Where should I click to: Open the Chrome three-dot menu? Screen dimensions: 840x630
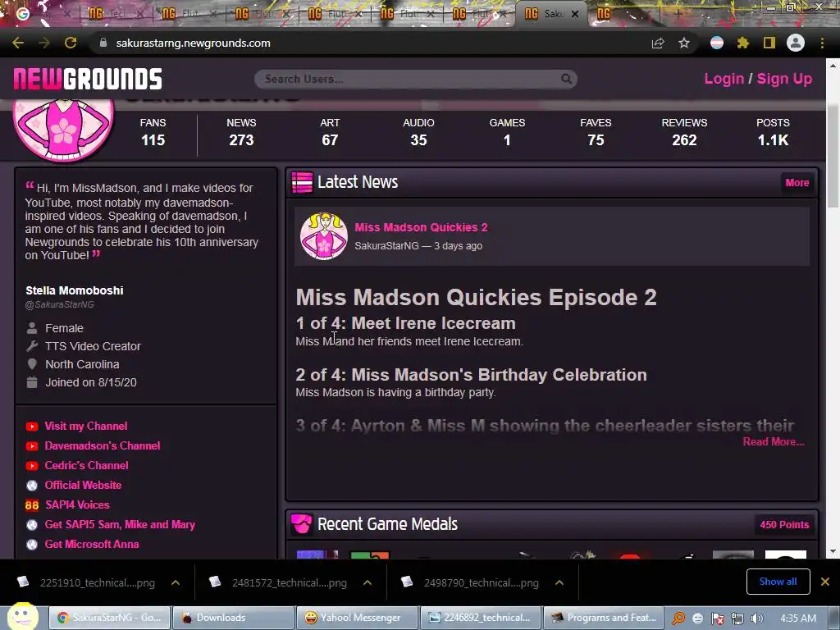822,43
